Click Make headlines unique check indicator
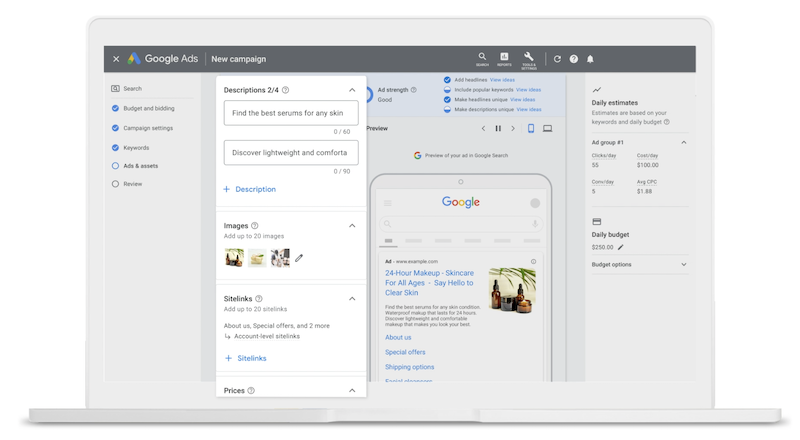This screenshot has width=800, height=440. (447, 100)
